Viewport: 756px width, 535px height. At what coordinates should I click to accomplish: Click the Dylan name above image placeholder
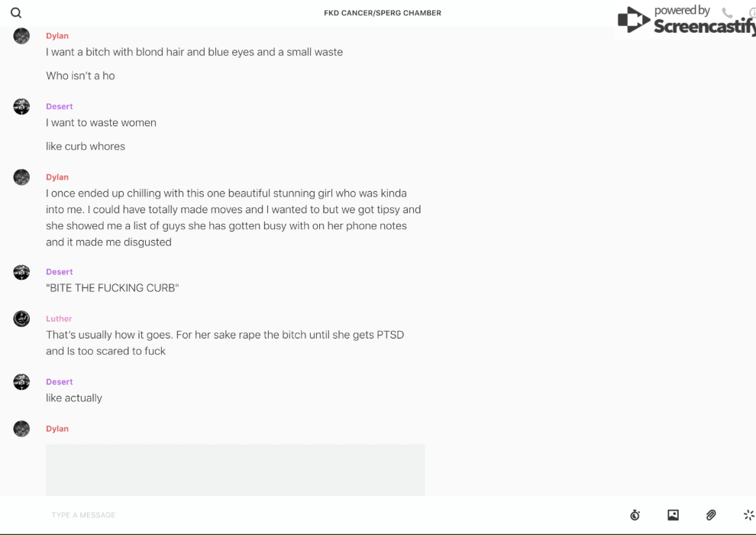pos(57,429)
